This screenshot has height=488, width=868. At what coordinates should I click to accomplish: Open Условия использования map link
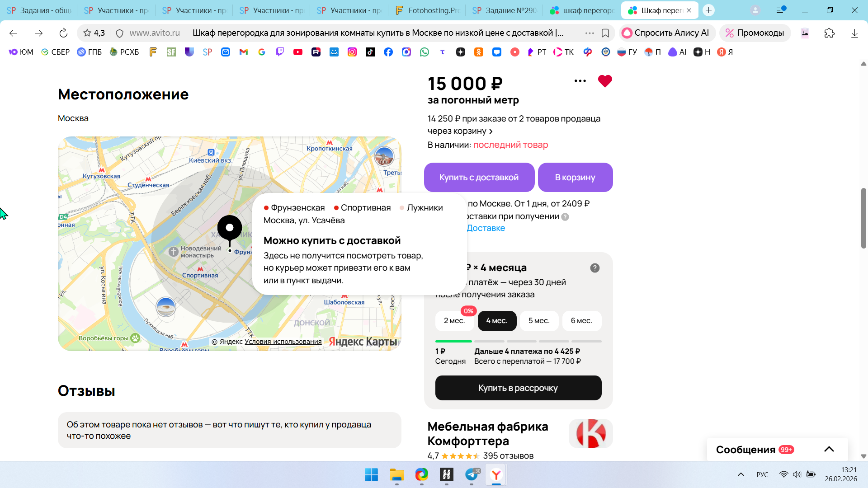coord(283,342)
